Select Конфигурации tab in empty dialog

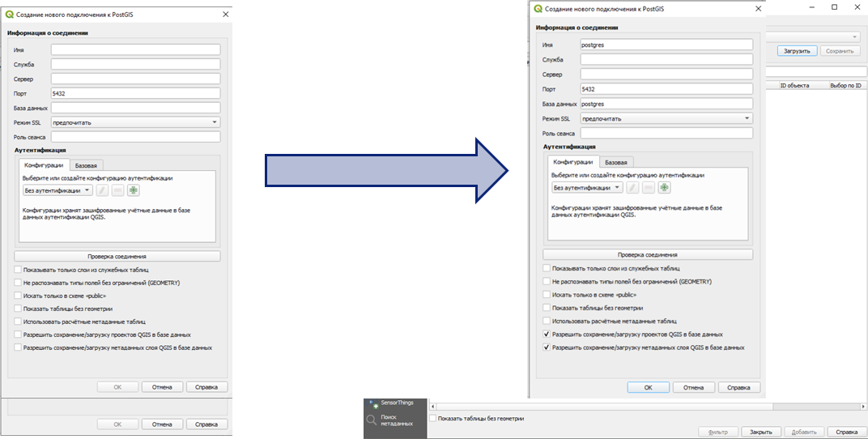coord(44,165)
